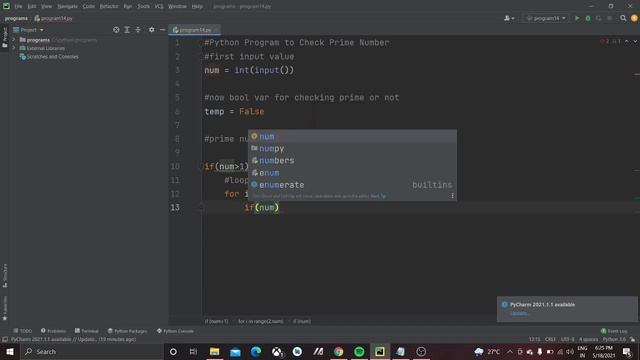Open the user account icon menu

(509, 18)
